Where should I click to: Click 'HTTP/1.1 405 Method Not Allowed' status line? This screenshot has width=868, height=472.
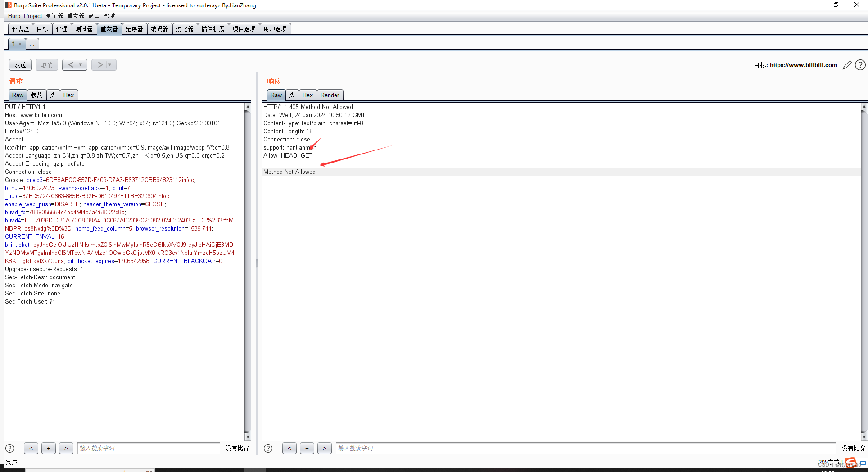(308, 107)
